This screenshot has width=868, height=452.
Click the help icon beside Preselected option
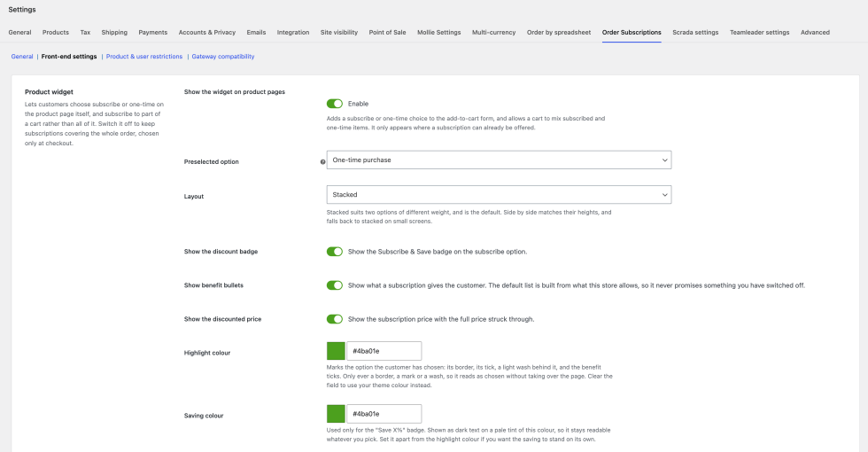pyautogui.click(x=322, y=161)
